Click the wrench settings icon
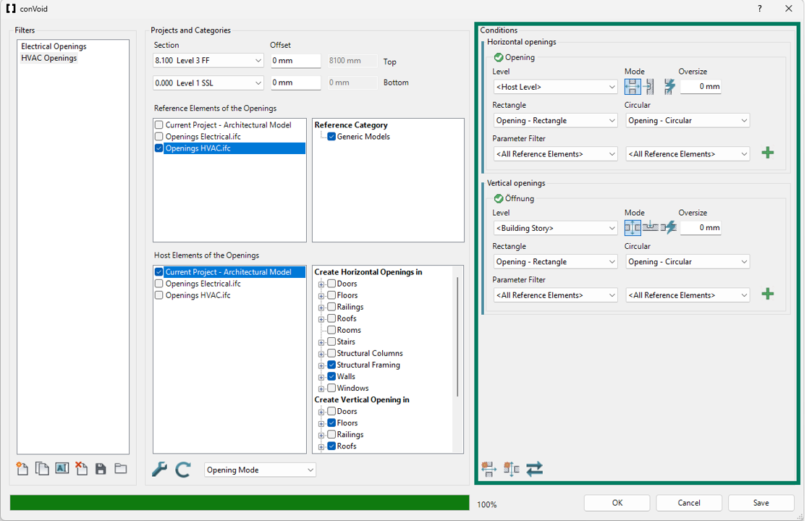The image size is (812, 521). pyautogui.click(x=159, y=469)
